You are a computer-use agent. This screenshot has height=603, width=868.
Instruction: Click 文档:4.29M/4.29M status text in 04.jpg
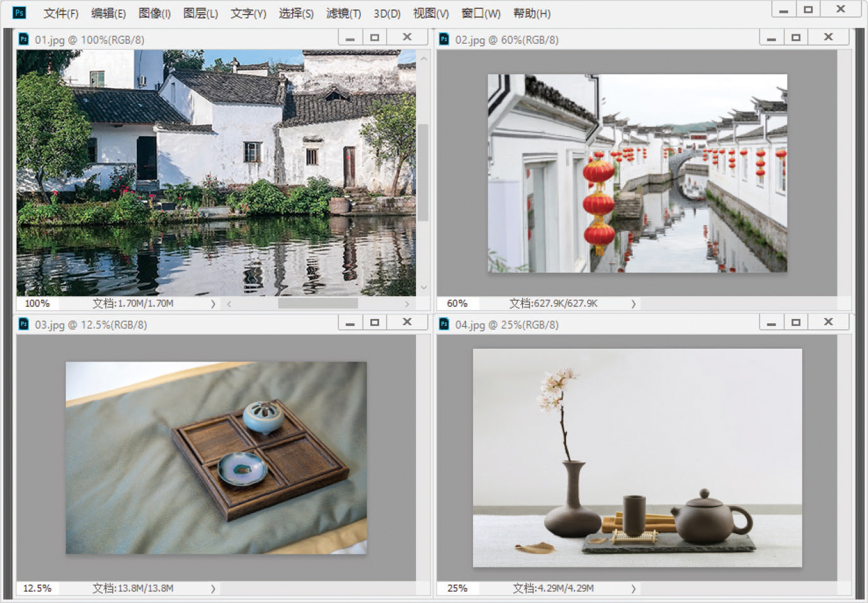coord(554,588)
